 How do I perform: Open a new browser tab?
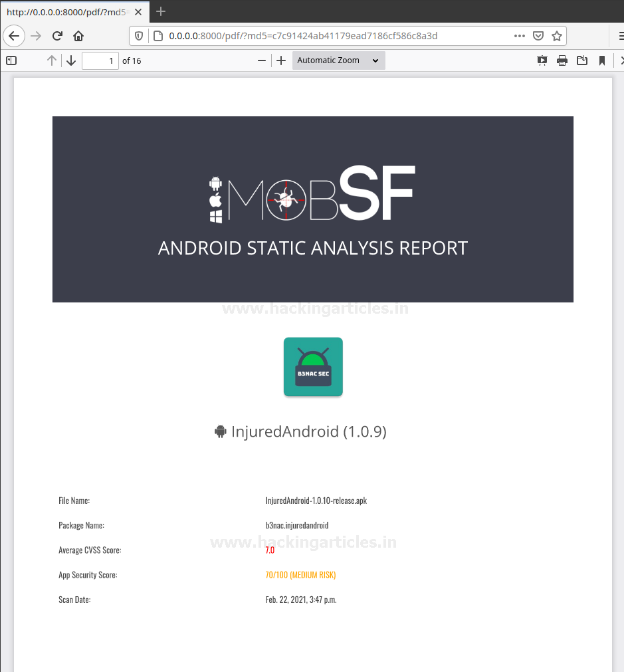(160, 11)
